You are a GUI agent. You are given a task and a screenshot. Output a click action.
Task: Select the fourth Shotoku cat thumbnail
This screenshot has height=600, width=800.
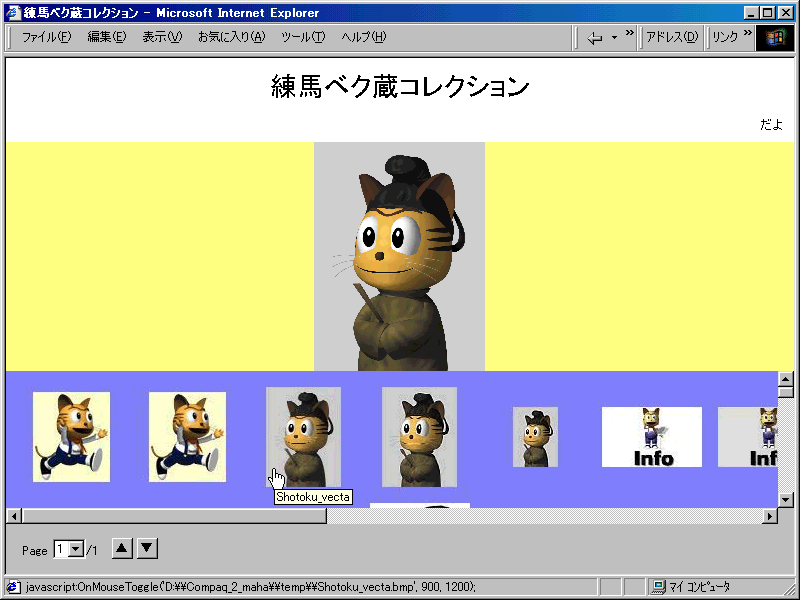[x=419, y=437]
